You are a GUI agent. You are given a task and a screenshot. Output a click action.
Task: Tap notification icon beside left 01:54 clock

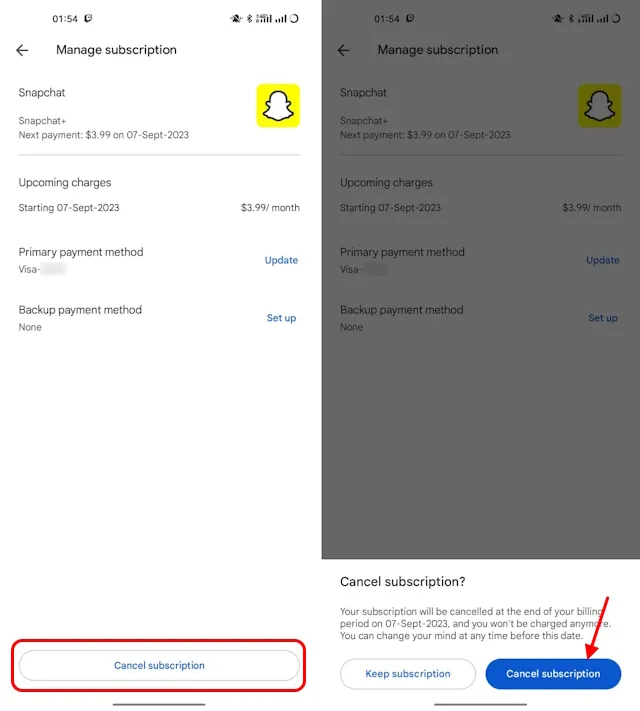coord(88,18)
